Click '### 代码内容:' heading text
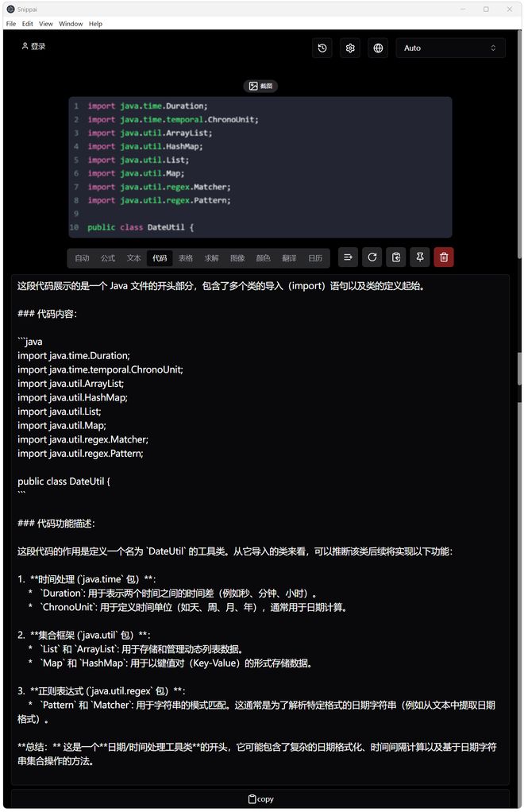The width and height of the screenshot is (524, 812). click(47, 314)
